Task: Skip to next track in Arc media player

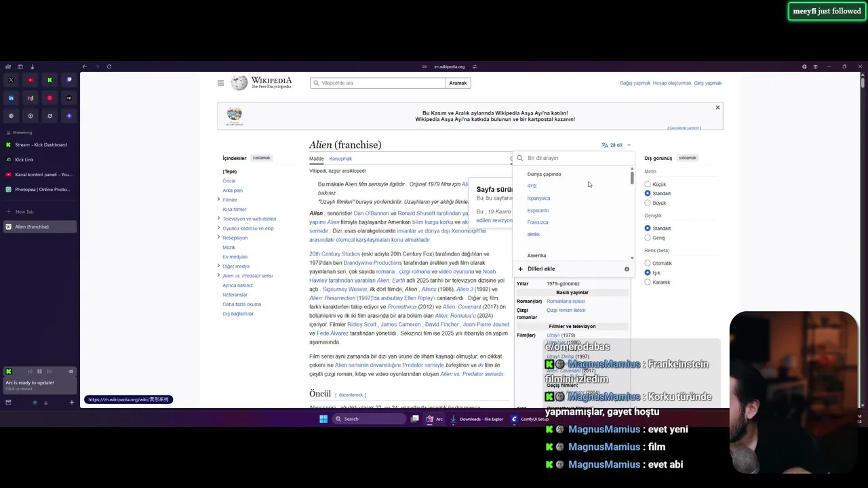Action: coord(50,371)
